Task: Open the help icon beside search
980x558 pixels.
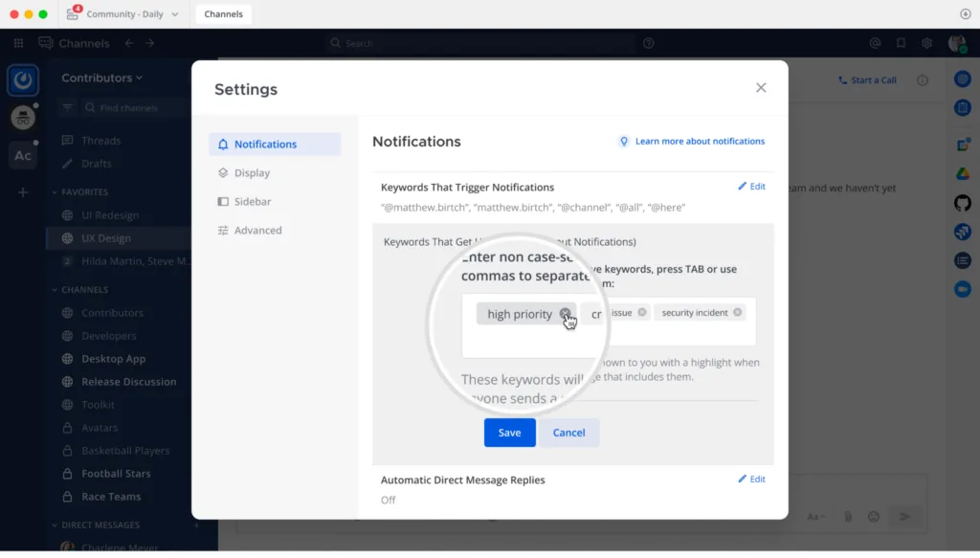Action: pyautogui.click(x=649, y=43)
